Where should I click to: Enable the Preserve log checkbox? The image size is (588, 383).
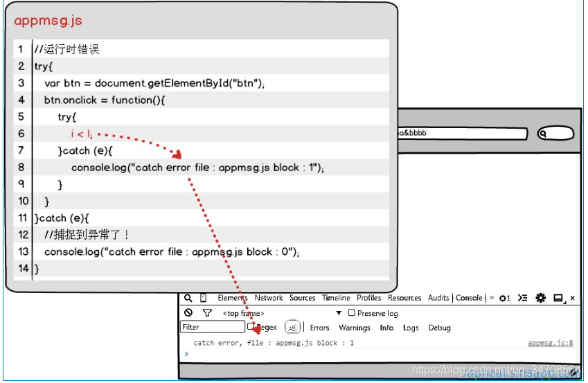pos(351,312)
